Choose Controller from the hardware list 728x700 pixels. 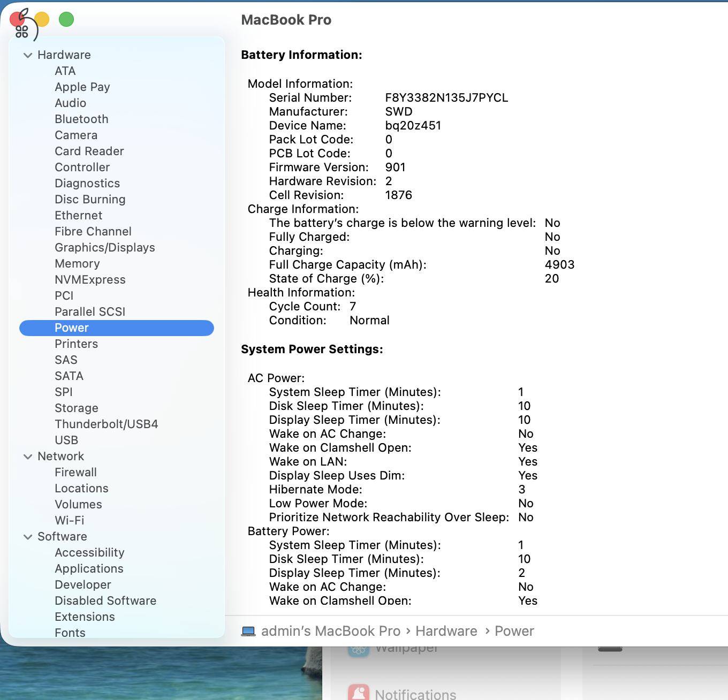tap(82, 168)
